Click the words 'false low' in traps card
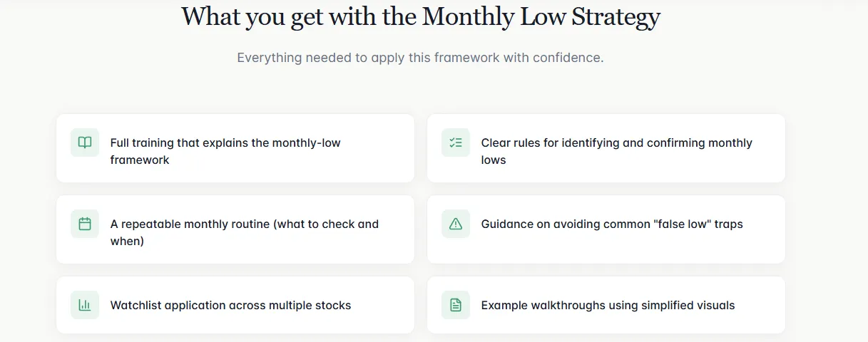The width and height of the screenshot is (868, 342). click(x=686, y=224)
